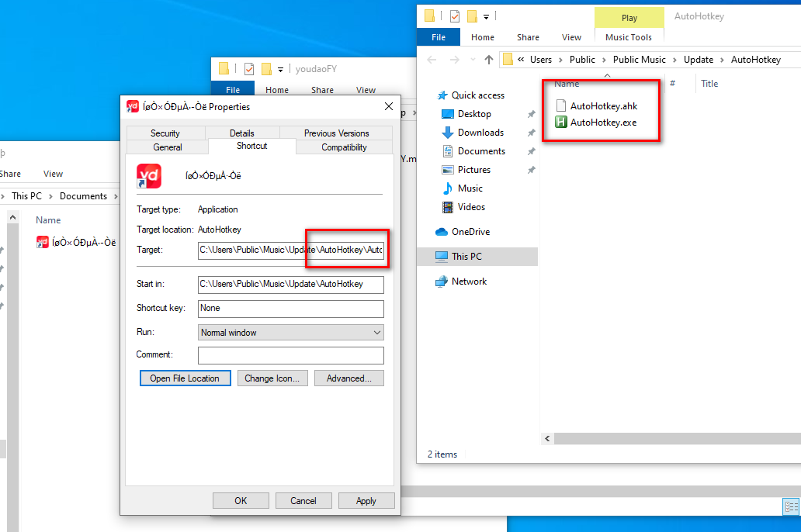Select the AutoHotkey.ahk script file

coord(603,105)
